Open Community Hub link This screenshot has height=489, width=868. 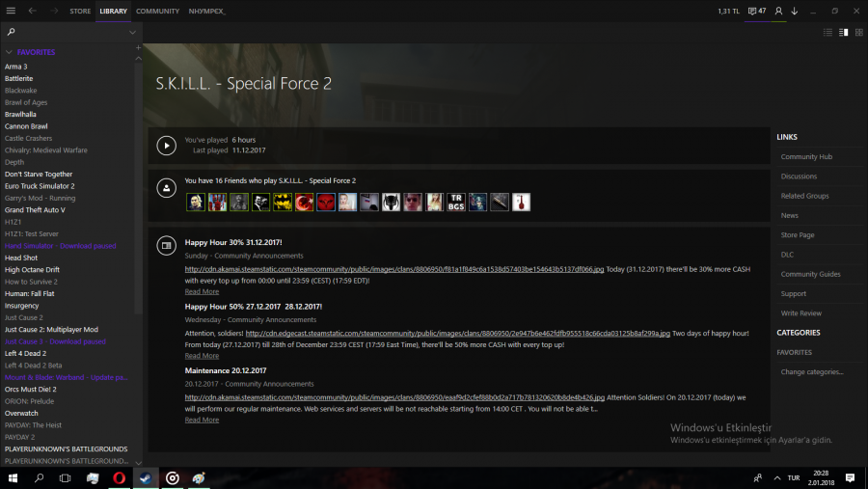pyautogui.click(x=806, y=156)
